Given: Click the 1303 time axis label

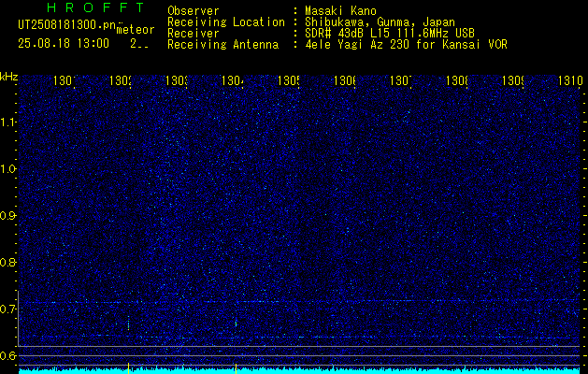Looking at the screenshot, I should pos(177,80).
